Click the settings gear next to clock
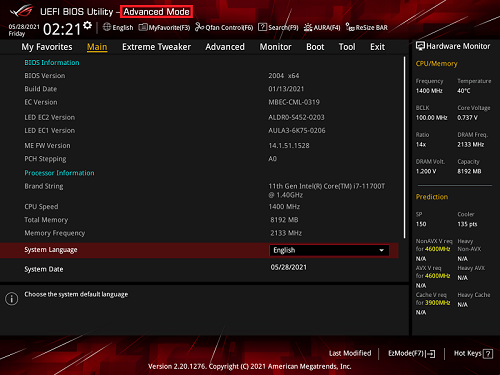 [87, 25]
